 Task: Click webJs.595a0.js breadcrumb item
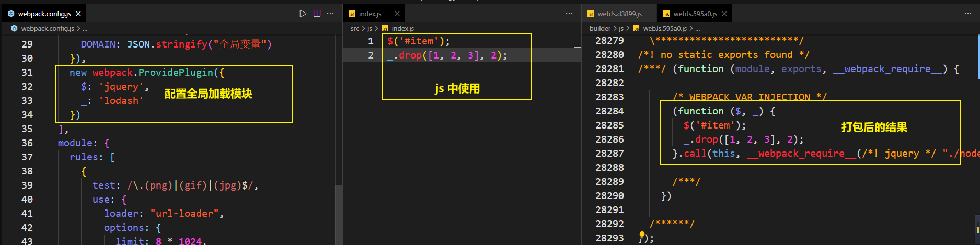tap(665, 28)
